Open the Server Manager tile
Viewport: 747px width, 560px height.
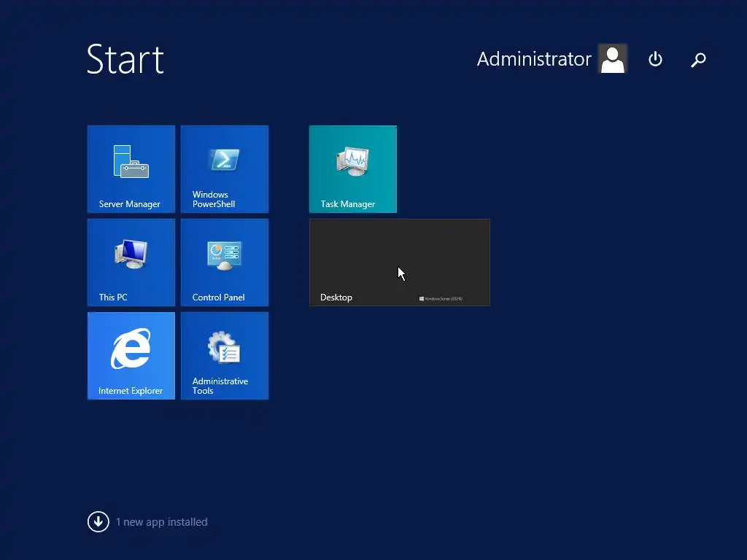131,169
